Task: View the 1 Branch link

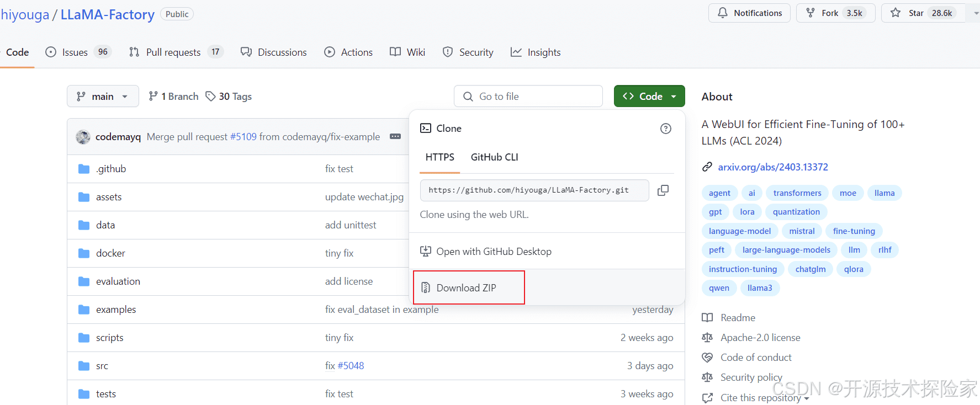Action: click(173, 97)
